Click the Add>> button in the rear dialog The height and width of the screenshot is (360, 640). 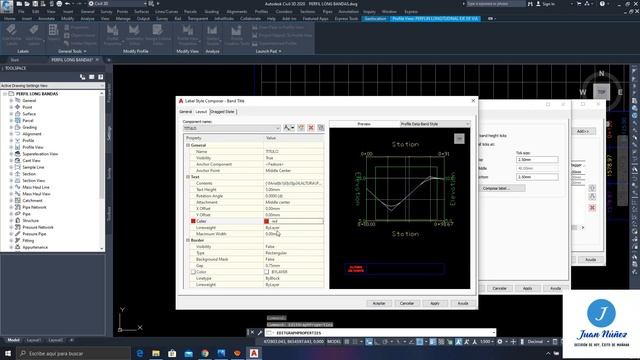[x=583, y=131]
